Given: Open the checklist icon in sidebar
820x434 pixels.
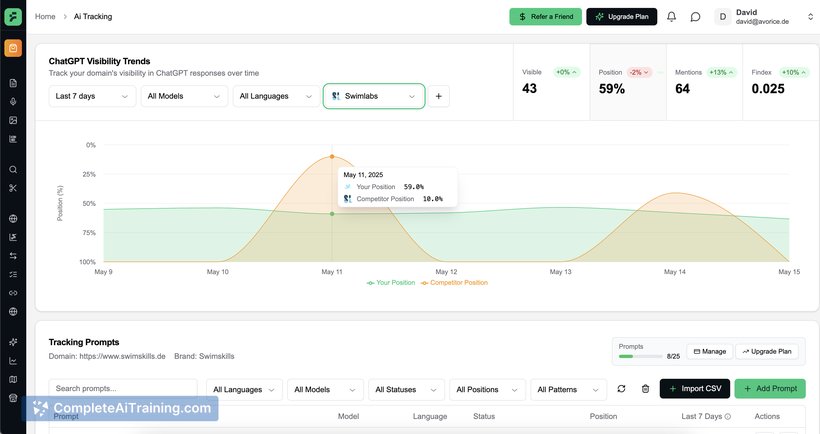Looking at the screenshot, I should pos(13,274).
